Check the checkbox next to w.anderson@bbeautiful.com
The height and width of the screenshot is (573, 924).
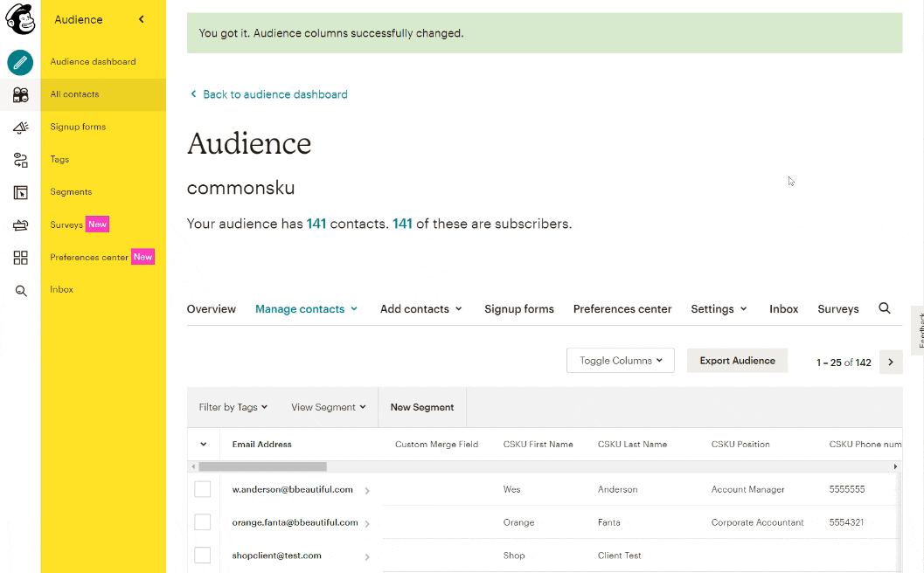pos(203,489)
